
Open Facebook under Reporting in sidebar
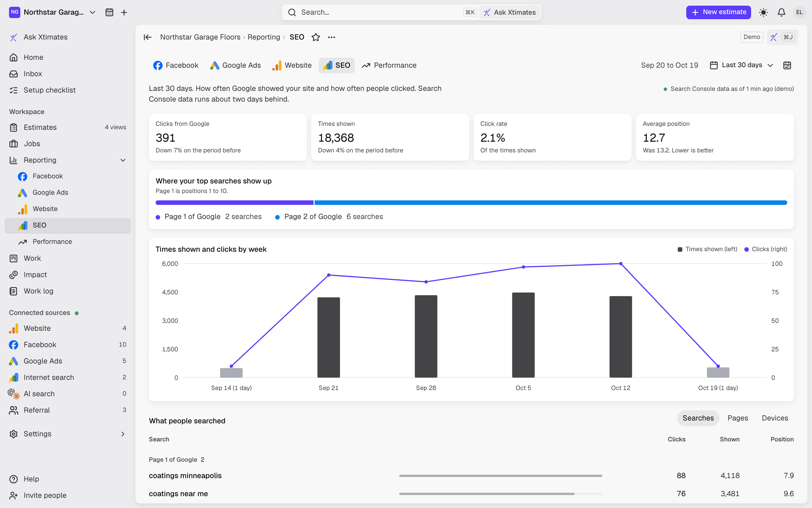point(67,176)
